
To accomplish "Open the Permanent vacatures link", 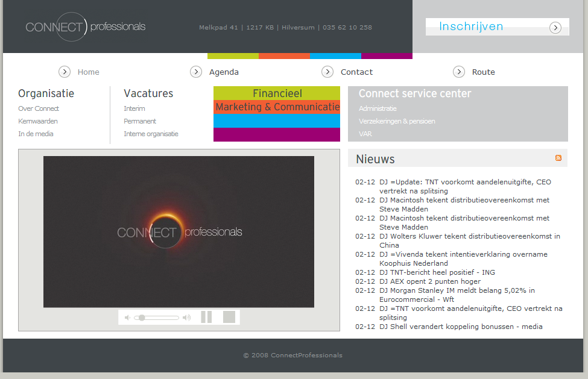I will click(140, 121).
